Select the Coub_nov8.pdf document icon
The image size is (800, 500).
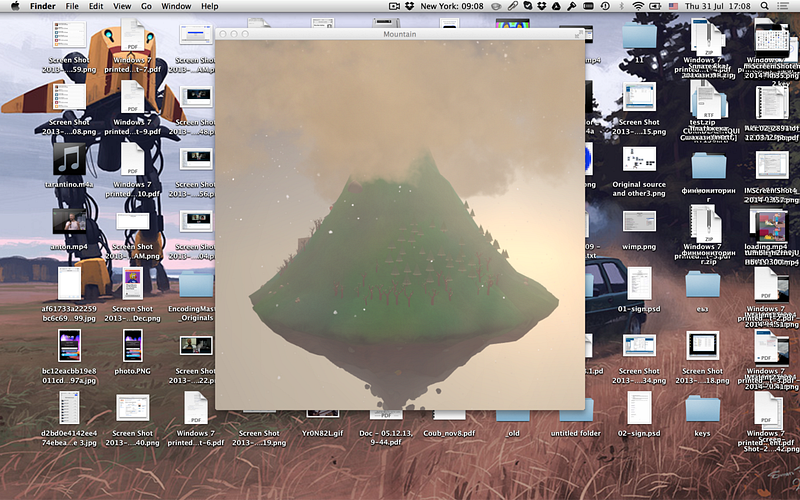coord(449,415)
